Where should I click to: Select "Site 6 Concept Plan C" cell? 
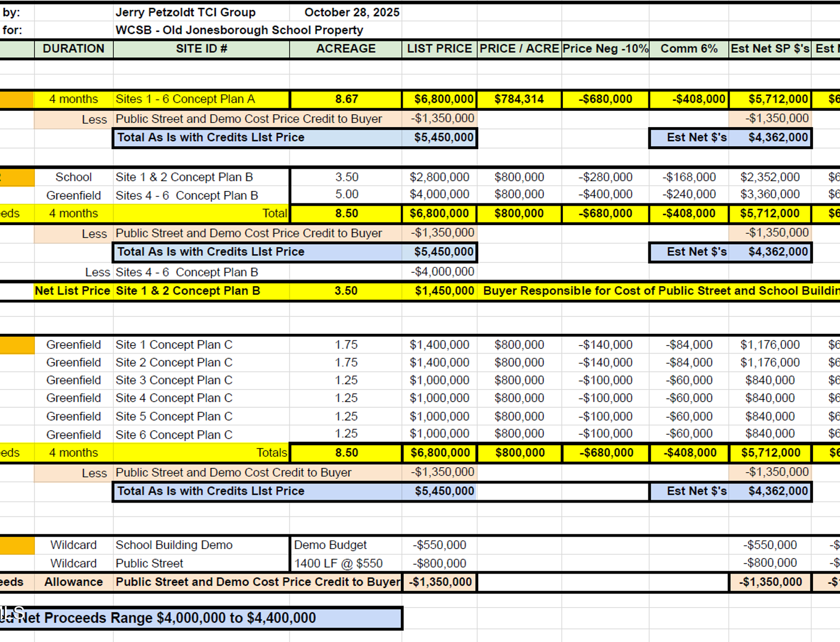[x=202, y=434]
